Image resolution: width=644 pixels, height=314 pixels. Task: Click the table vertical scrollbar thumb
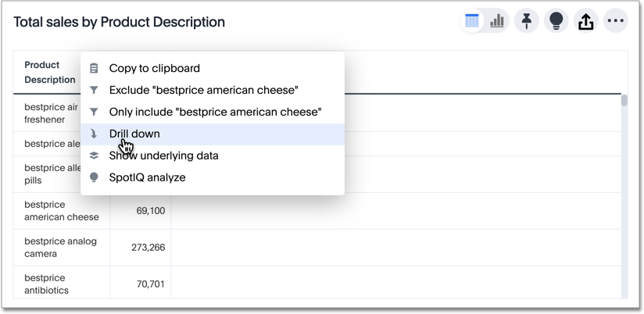click(x=624, y=100)
